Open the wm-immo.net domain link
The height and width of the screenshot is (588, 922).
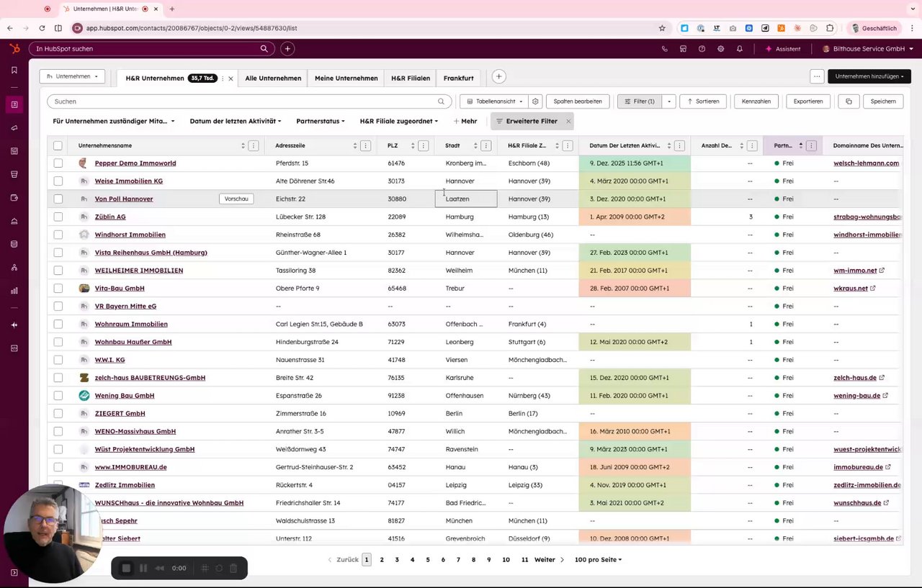click(x=855, y=271)
